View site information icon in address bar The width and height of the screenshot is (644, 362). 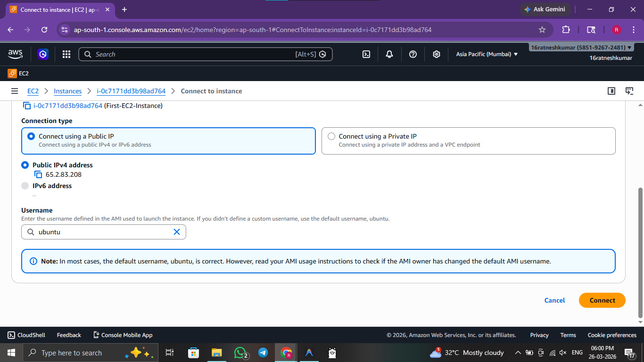click(65, 30)
